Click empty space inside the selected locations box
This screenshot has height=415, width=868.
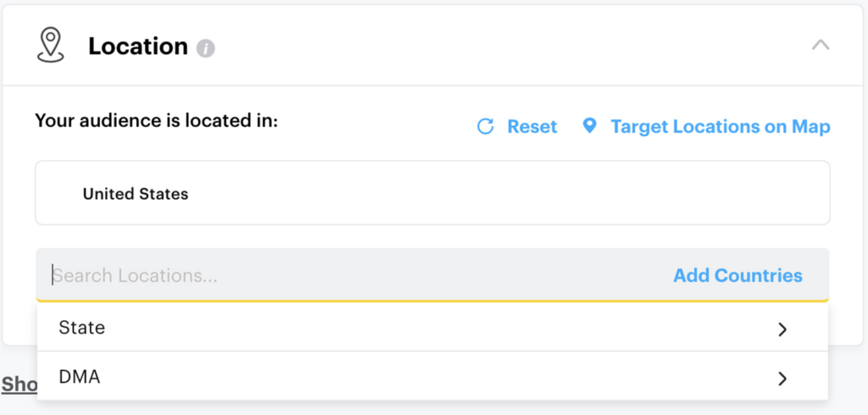click(x=509, y=194)
